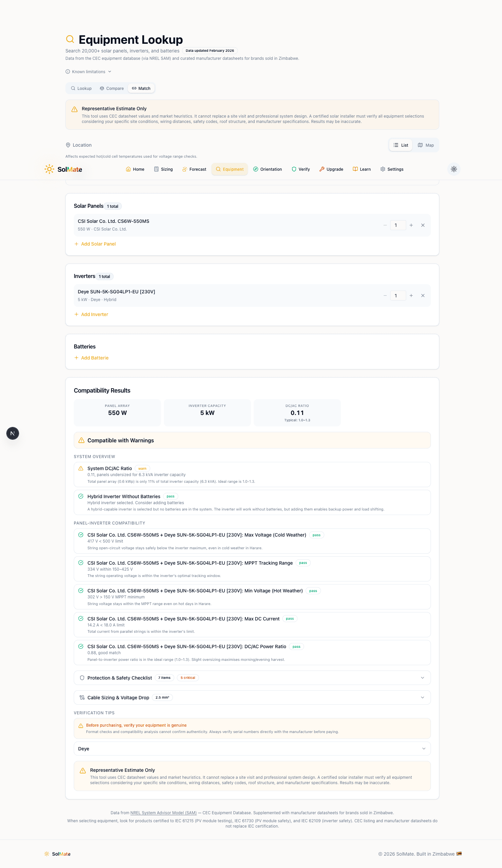Decrease Deye inverter quantity
Image resolution: width=502 pixels, height=868 pixels.
pos(385,296)
